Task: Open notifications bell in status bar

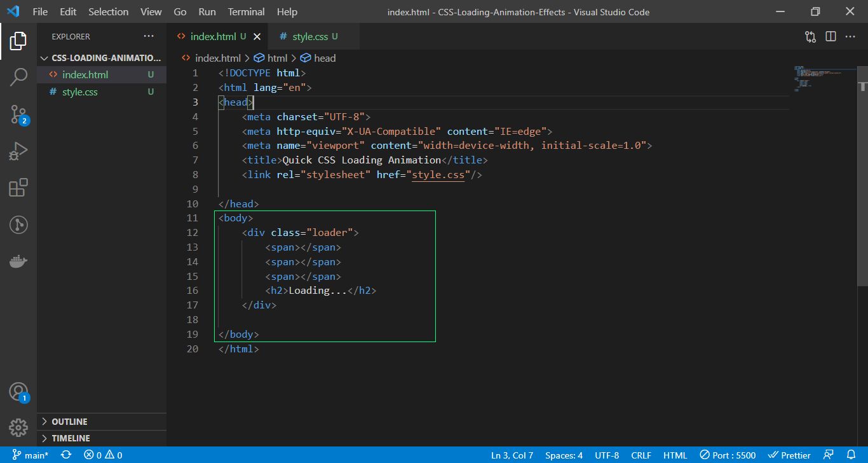Action: point(851,455)
